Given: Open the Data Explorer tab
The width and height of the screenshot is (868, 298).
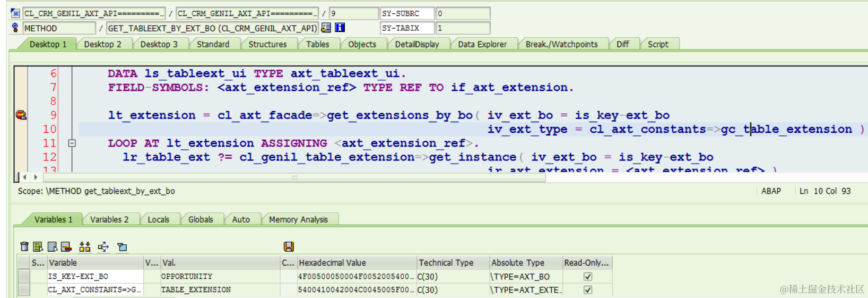Looking at the screenshot, I should 482,44.
